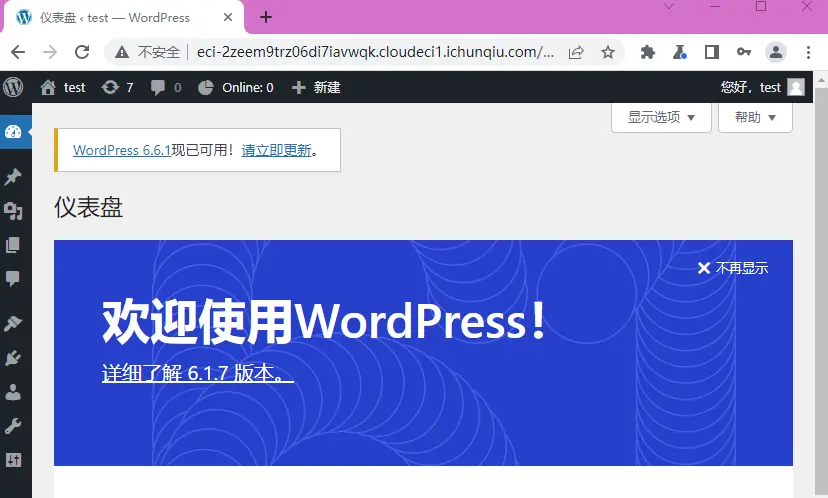The width and height of the screenshot is (828, 498).
Task: Dismiss welcome panel with 不再显示
Action: [732, 268]
